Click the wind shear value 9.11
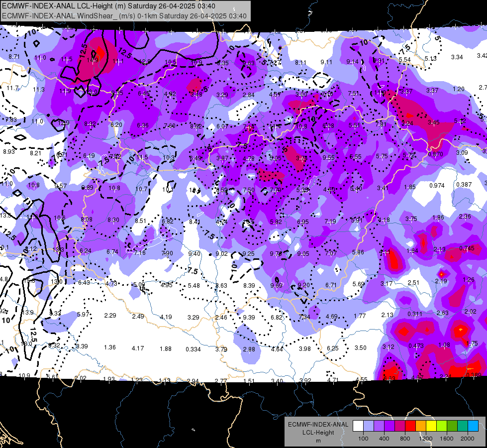This screenshot has width=487, height=448. point(326,63)
